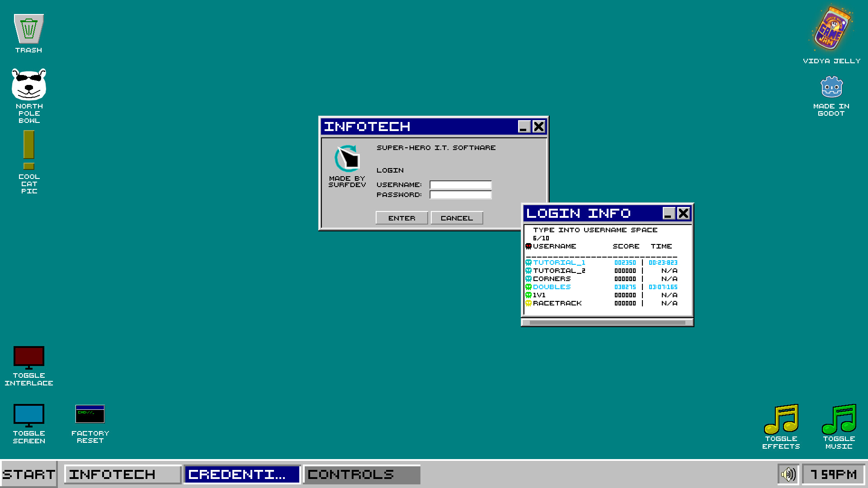Select the DOUBLES entry in Login Info

click(552, 286)
